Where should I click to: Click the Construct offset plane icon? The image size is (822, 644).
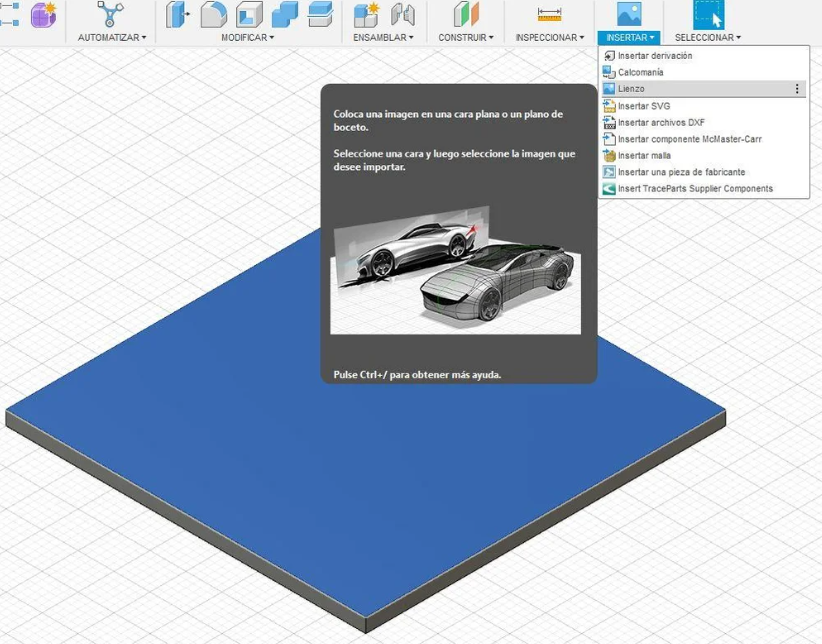pyautogui.click(x=466, y=14)
